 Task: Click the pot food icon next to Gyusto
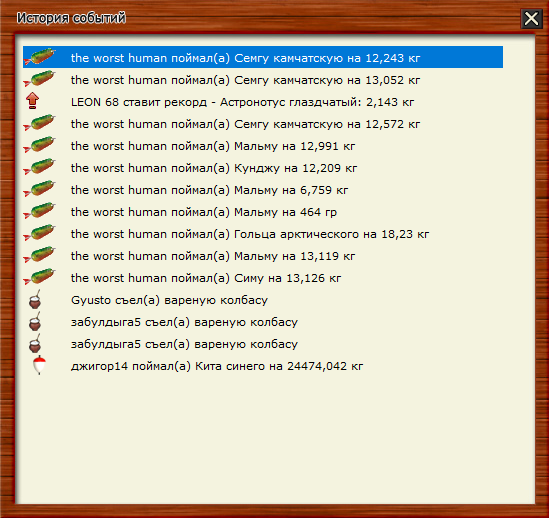coord(35,299)
